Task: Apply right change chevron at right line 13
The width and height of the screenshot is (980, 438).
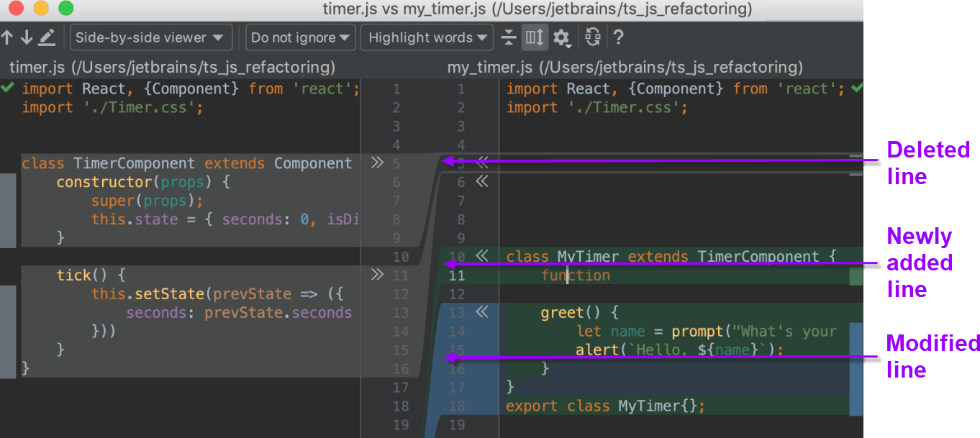Action: [482, 312]
